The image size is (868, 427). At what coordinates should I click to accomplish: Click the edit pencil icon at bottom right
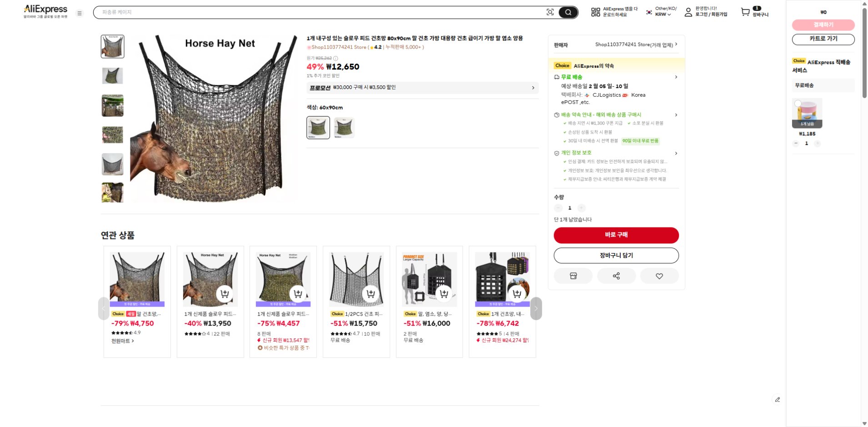pyautogui.click(x=778, y=400)
